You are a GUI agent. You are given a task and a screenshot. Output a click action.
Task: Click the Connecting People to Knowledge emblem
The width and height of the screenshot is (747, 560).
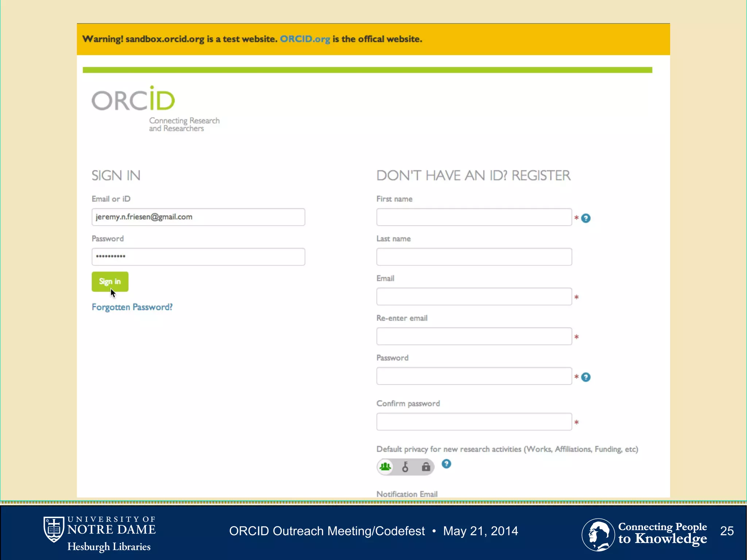[598, 534]
